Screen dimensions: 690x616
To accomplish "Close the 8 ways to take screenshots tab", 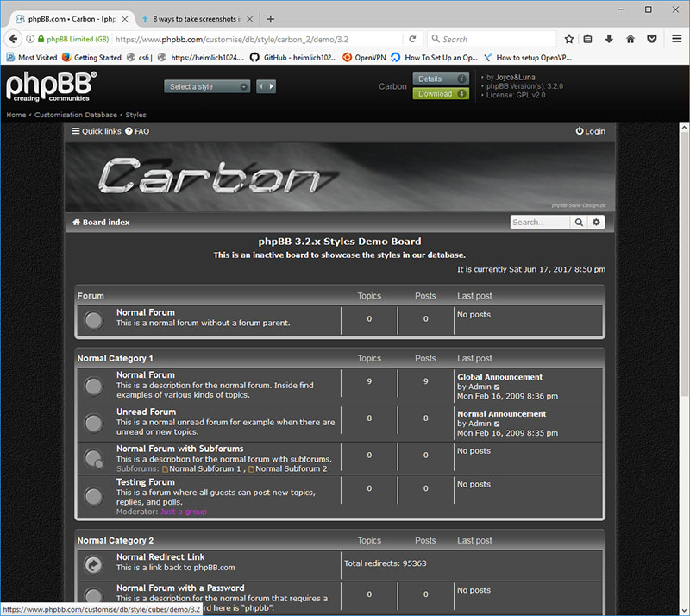I will point(249,19).
